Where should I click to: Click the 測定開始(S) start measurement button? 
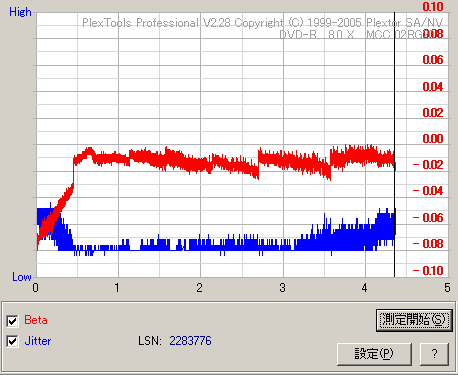tap(414, 320)
